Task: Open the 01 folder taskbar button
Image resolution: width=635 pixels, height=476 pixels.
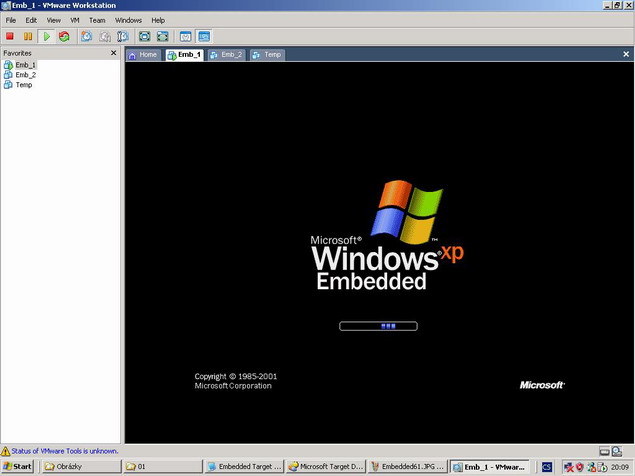Action: tap(162, 467)
